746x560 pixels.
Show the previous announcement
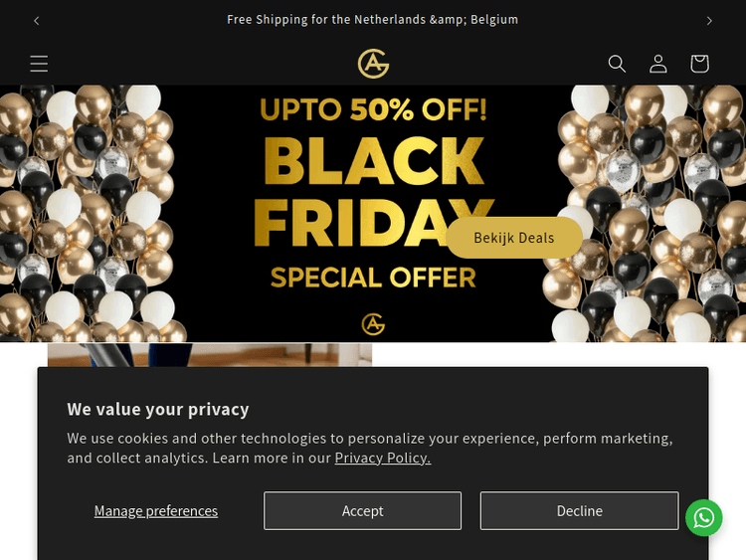pos(37,21)
